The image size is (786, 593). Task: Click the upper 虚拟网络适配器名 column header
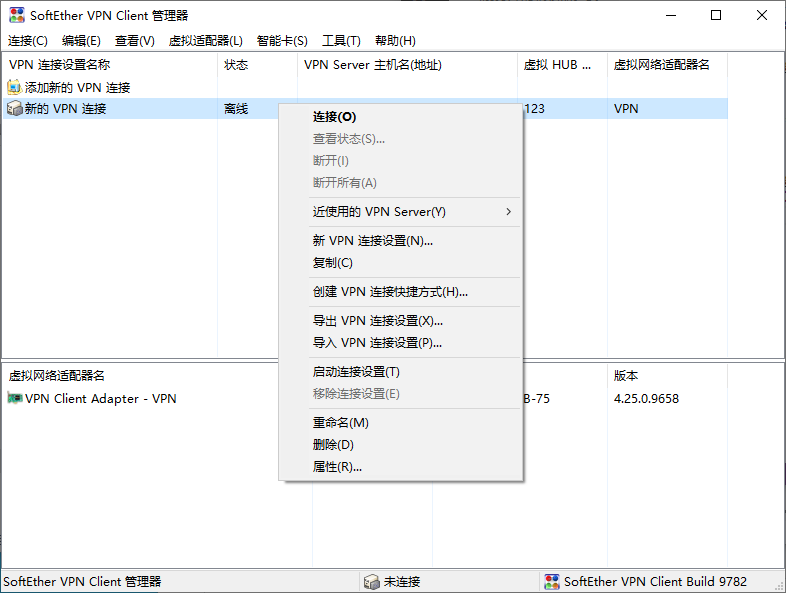(668, 65)
